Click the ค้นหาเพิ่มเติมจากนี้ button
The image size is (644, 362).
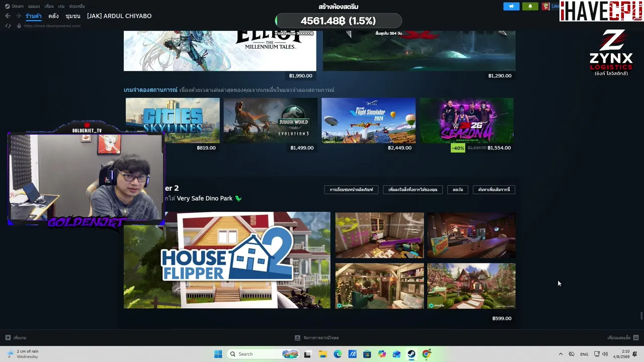coord(494,190)
